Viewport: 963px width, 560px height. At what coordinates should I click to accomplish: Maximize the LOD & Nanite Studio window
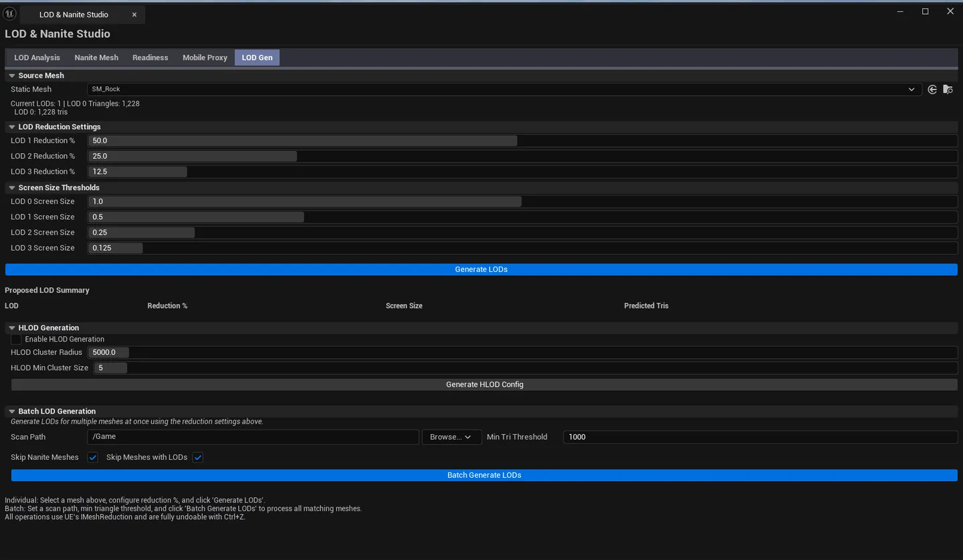tap(926, 11)
